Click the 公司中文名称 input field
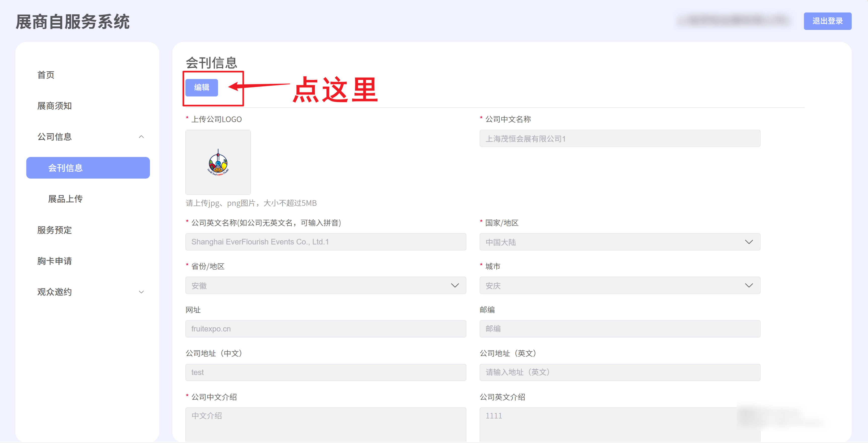The height and width of the screenshot is (443, 868). (619, 139)
